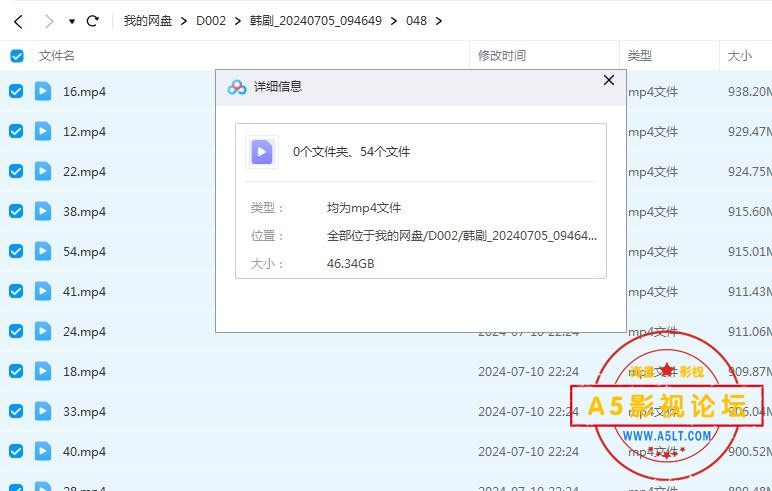This screenshot has width=772, height=491.
Task: Toggle the select-all checkbox in the header
Action: 17,56
